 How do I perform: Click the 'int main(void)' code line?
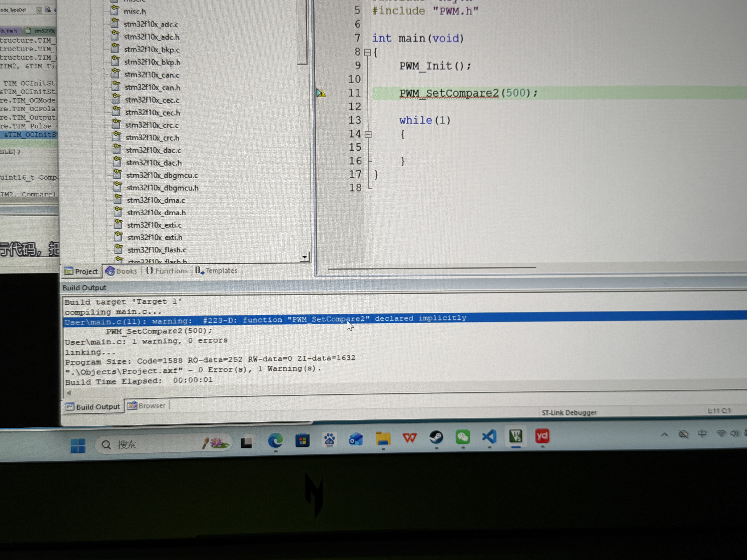click(x=418, y=38)
